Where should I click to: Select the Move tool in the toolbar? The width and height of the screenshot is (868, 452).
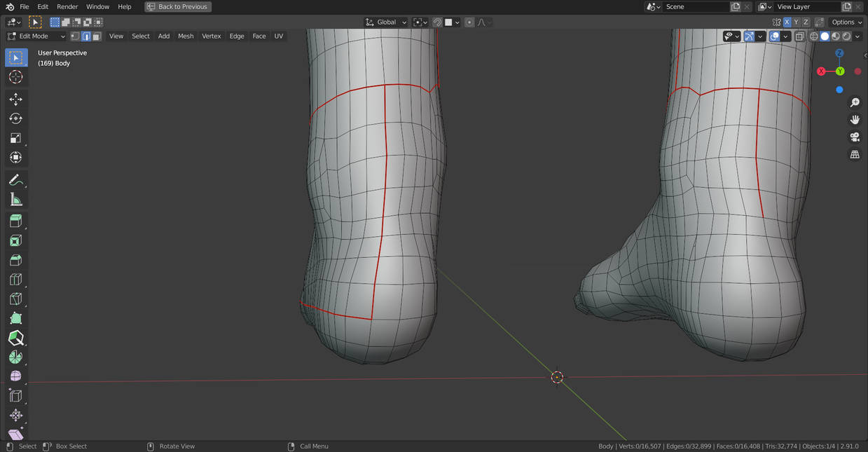point(16,100)
